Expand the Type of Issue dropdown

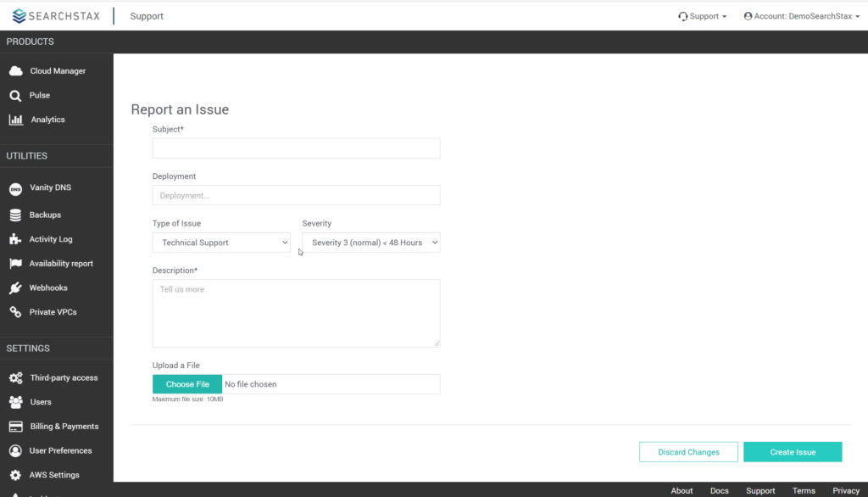(x=221, y=243)
